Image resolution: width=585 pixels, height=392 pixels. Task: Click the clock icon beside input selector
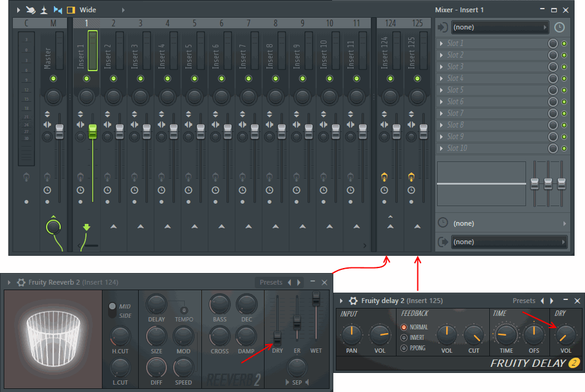(x=559, y=27)
